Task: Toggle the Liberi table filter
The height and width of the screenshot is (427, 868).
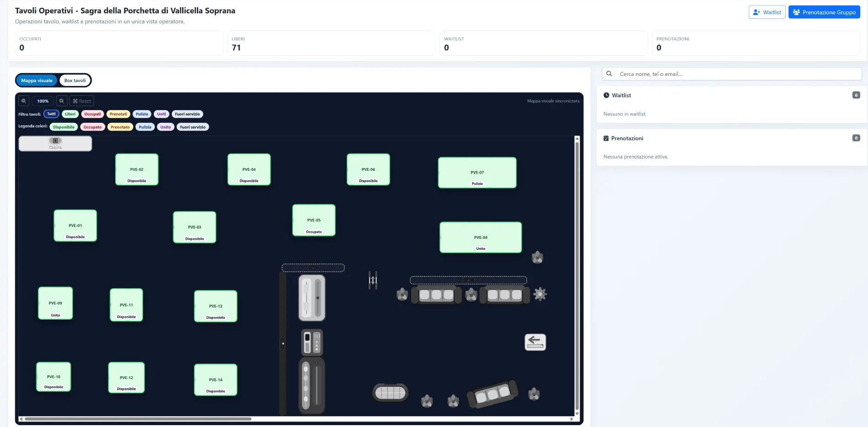Action: point(70,114)
